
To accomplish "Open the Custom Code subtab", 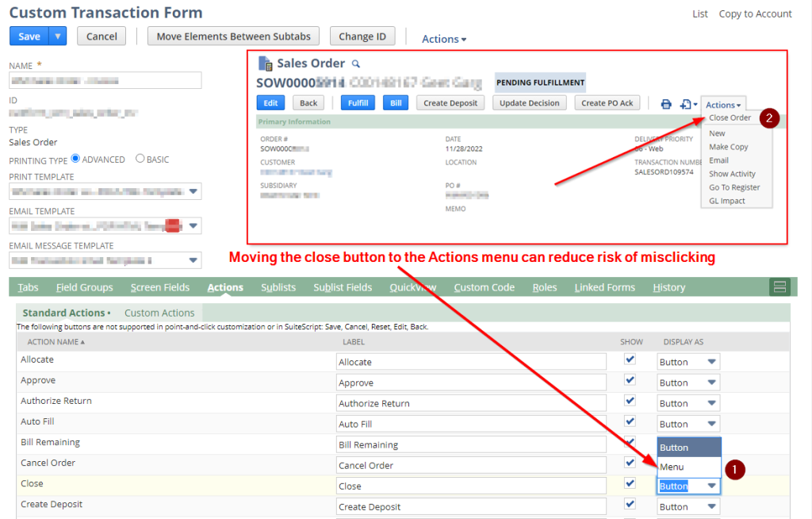I will 485,287.
